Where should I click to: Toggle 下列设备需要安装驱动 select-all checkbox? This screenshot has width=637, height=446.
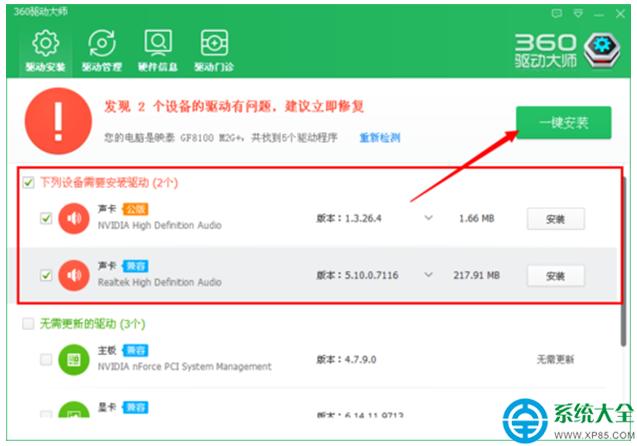tap(27, 183)
